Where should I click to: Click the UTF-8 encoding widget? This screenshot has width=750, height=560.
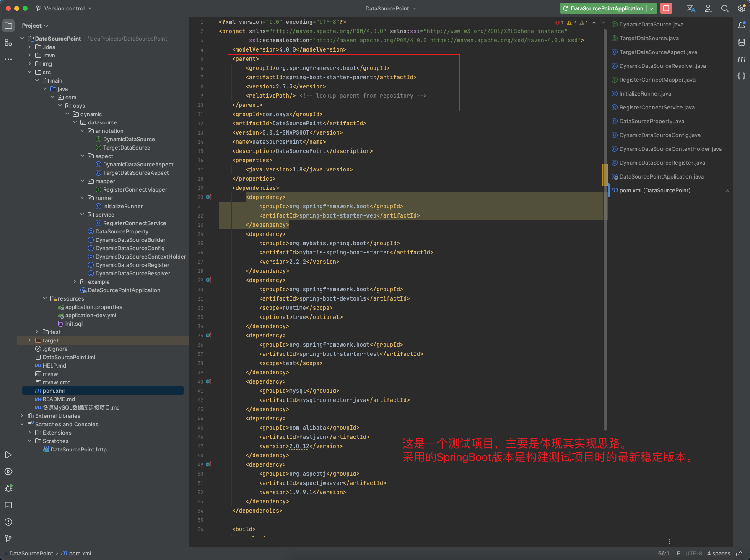[693, 553]
